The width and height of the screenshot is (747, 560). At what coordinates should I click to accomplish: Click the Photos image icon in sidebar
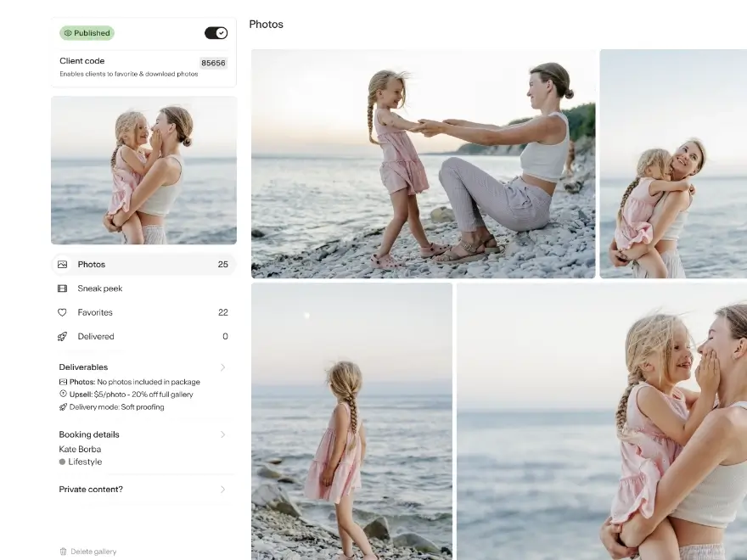click(62, 265)
